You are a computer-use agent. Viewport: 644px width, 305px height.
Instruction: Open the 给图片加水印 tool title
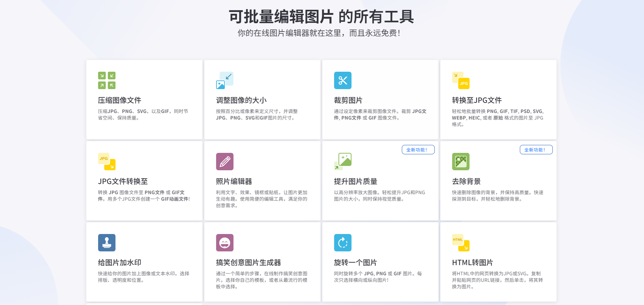[119, 263]
